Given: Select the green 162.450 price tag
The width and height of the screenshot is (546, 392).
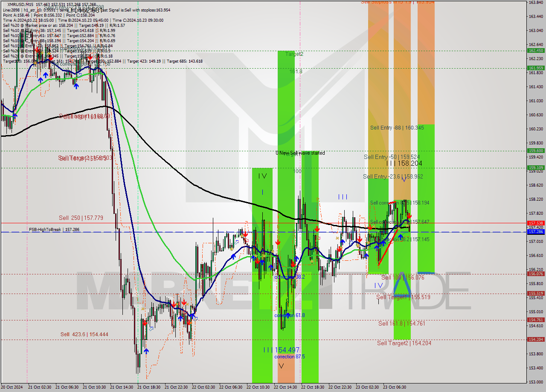Looking at the screenshot, I should [x=536, y=50].
